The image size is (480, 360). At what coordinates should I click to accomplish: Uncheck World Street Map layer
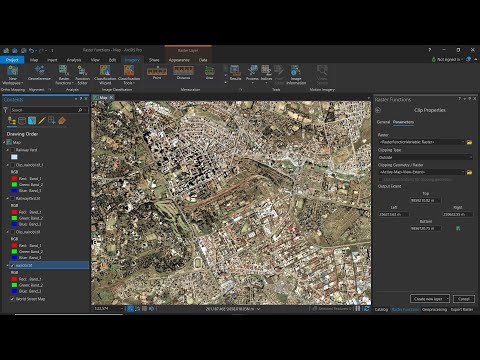[13, 299]
